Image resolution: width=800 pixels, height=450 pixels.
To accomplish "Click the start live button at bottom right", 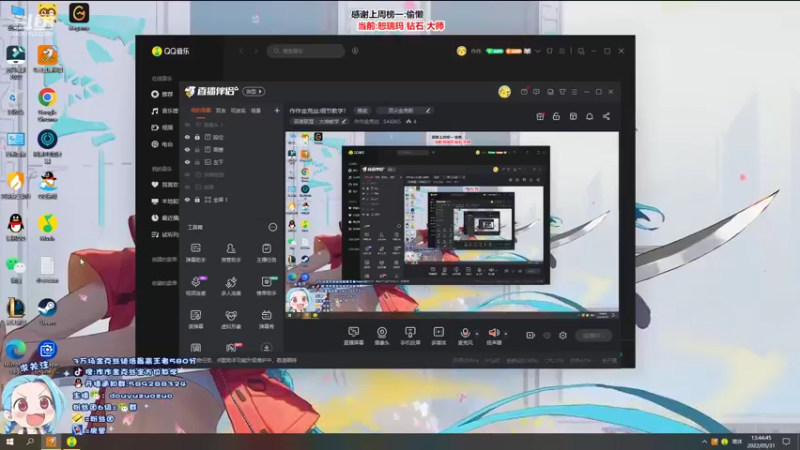I will [593, 335].
